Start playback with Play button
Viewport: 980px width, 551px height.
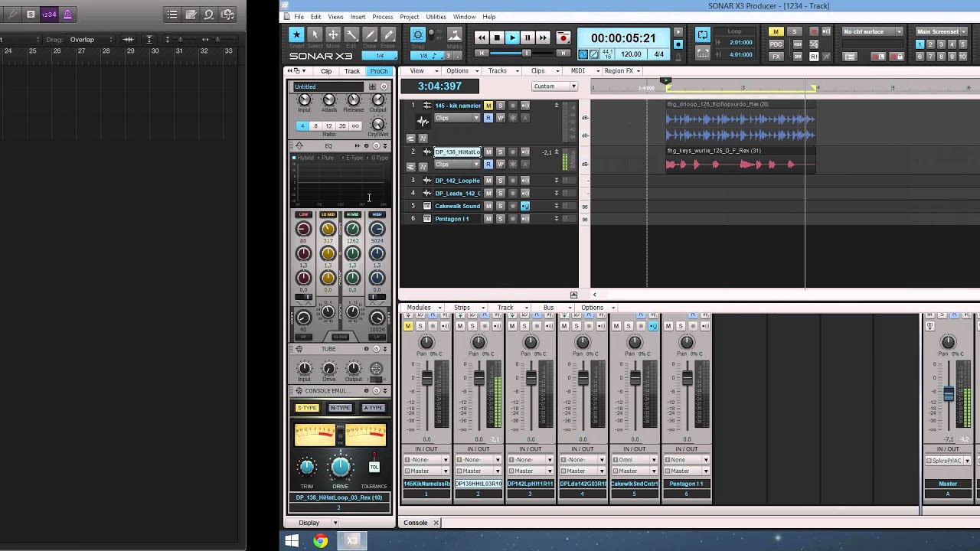tap(512, 37)
